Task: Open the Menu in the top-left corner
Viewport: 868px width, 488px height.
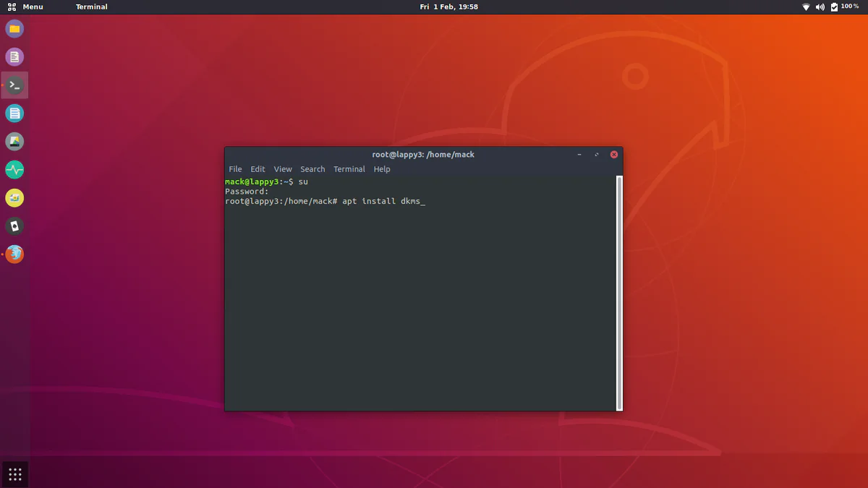Action: pos(26,7)
